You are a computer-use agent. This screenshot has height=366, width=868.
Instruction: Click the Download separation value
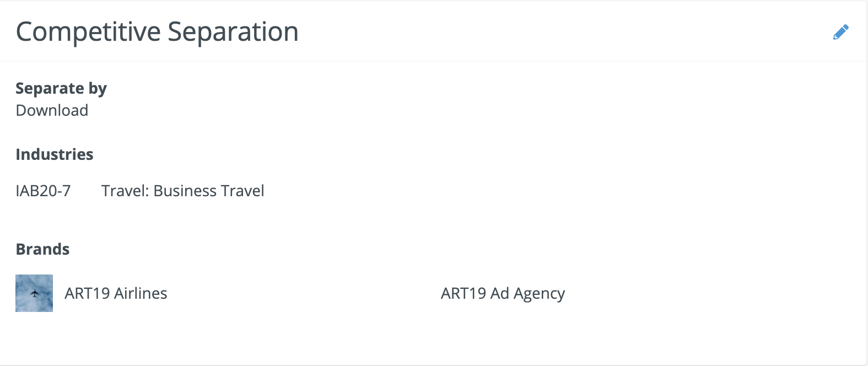[52, 110]
